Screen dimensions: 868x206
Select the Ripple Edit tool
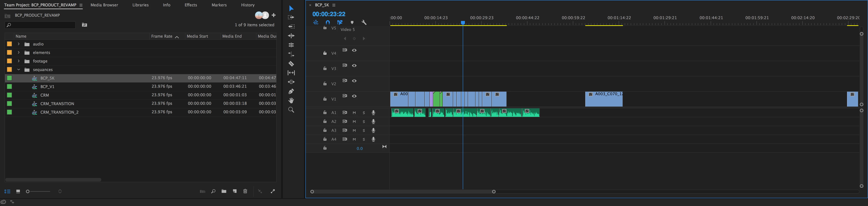pyautogui.click(x=291, y=36)
